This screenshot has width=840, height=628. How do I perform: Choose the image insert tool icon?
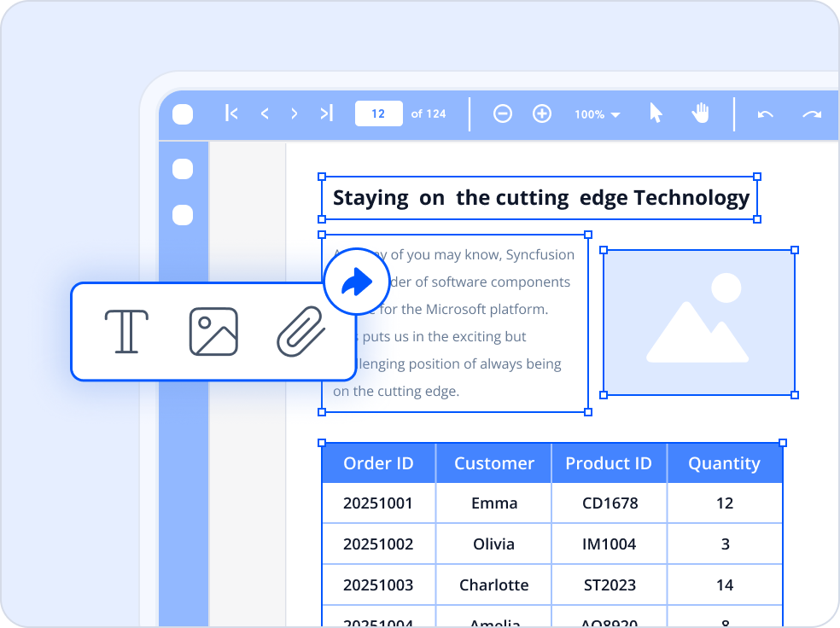[x=213, y=331]
